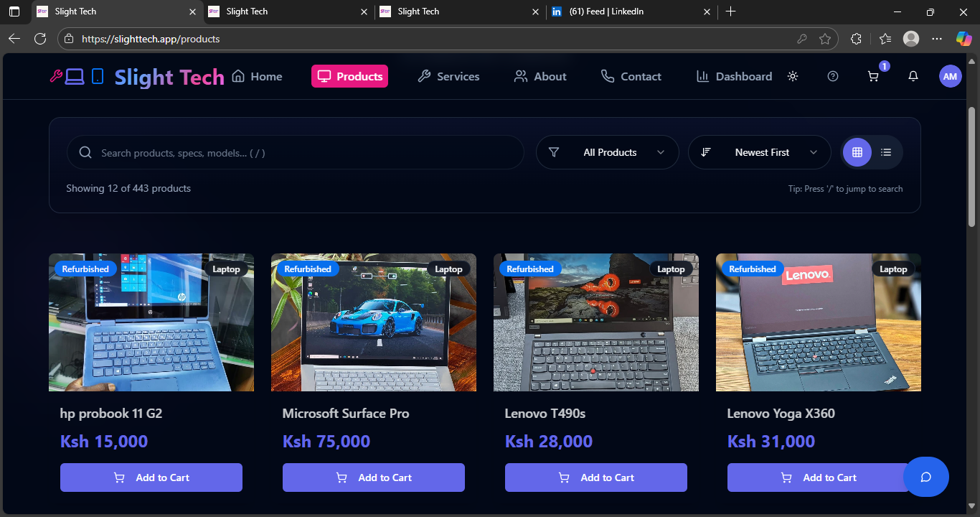Open the shopping cart icon
This screenshot has width=980, height=517.
[x=873, y=76]
